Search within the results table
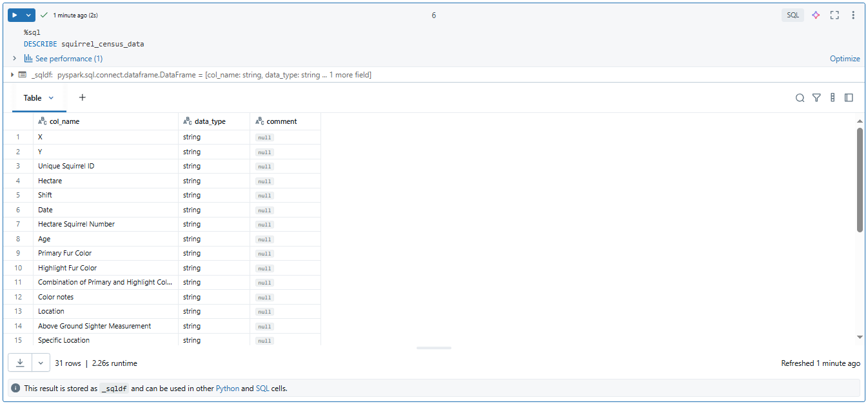This screenshot has height=404, width=868. pyautogui.click(x=800, y=97)
